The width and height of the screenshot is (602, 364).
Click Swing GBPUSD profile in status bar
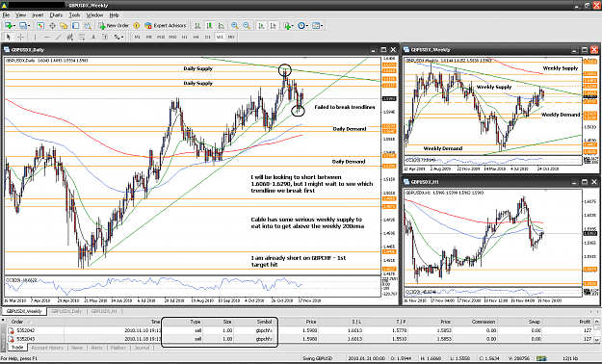317,358
